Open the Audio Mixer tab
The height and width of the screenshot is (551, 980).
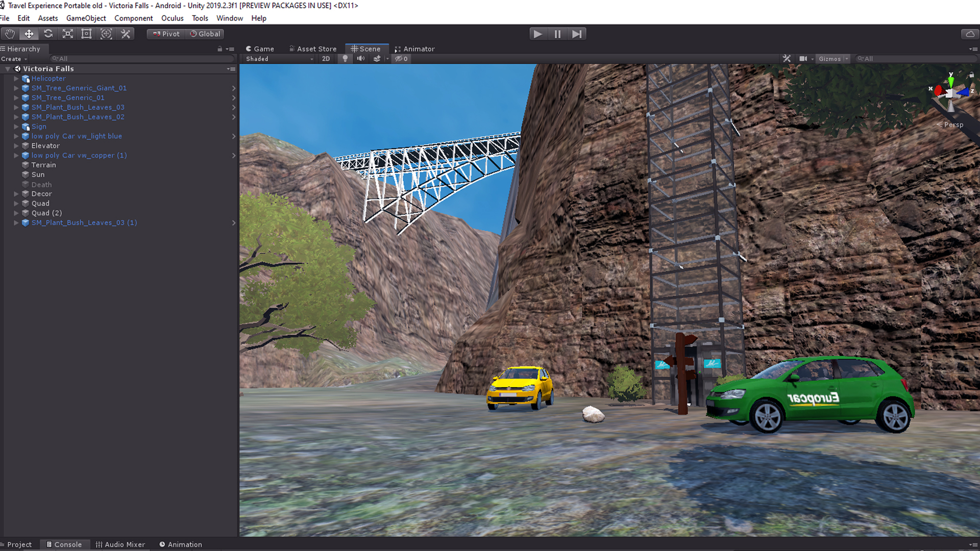point(120,544)
